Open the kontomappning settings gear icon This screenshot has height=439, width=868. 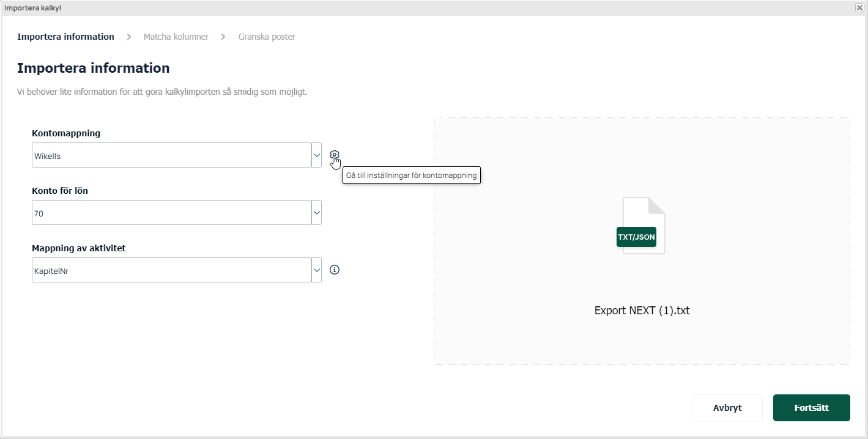click(334, 155)
